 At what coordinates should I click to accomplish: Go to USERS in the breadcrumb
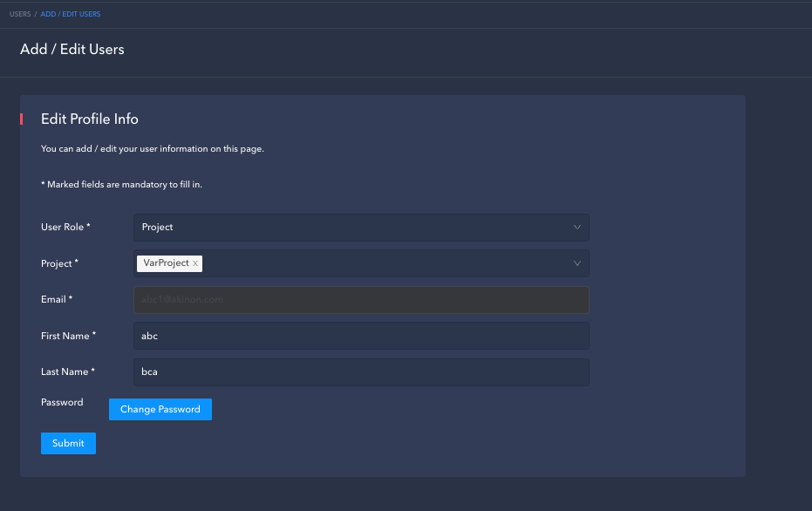pyautogui.click(x=20, y=14)
